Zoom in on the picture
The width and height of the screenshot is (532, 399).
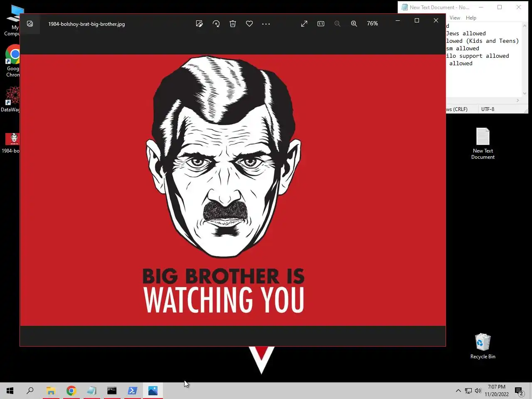[x=354, y=24]
